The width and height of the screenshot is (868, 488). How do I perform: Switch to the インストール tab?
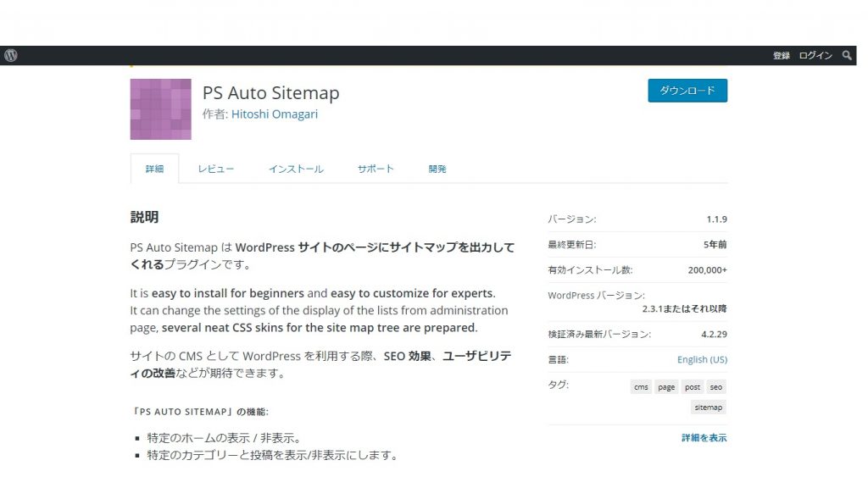click(296, 169)
